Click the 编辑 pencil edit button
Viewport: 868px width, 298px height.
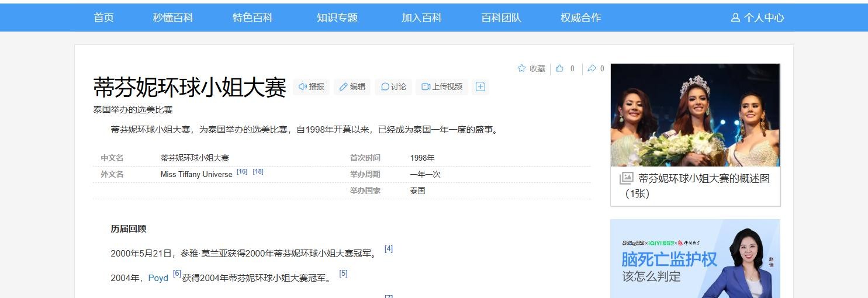click(x=352, y=86)
